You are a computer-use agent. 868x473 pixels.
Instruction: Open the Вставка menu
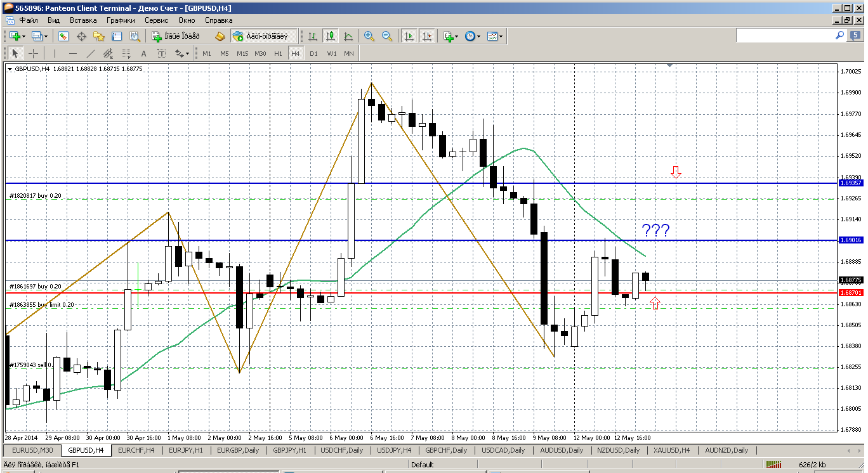83,20
